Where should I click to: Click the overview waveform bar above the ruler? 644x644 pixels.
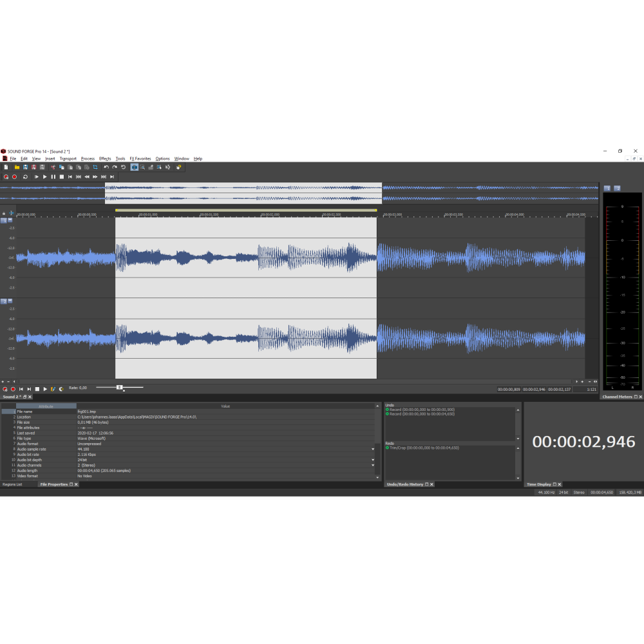299,193
